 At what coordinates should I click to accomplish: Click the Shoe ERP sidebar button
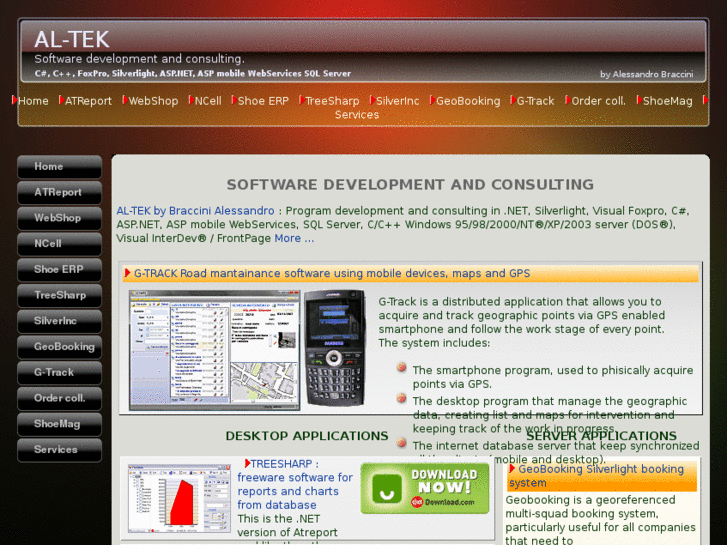59,270
